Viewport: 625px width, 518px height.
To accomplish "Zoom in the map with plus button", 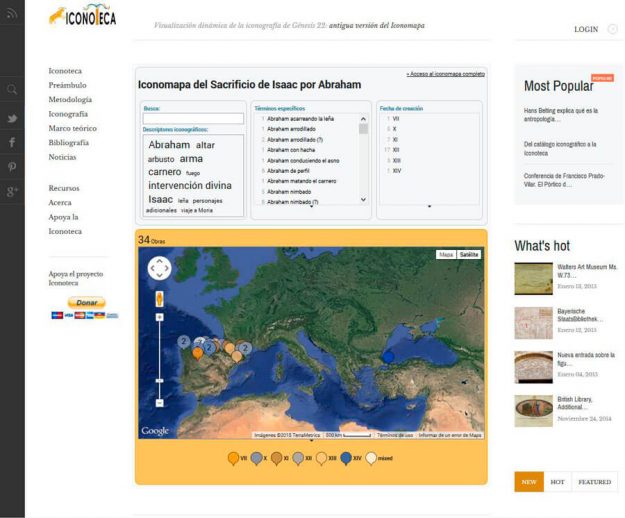I will pos(159,317).
